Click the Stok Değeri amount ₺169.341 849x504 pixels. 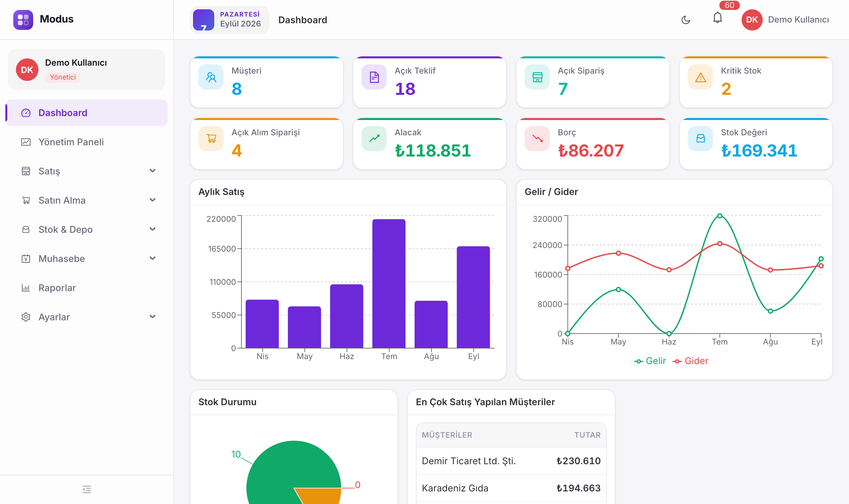[759, 151]
